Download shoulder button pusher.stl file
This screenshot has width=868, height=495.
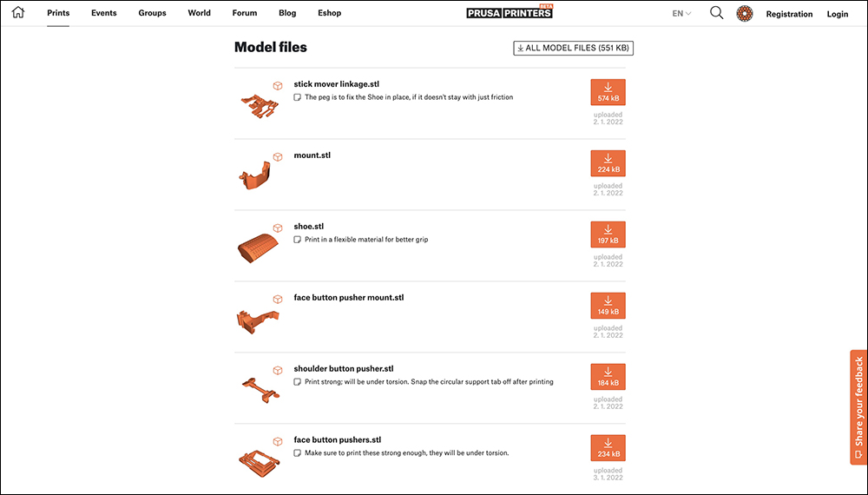click(x=608, y=377)
